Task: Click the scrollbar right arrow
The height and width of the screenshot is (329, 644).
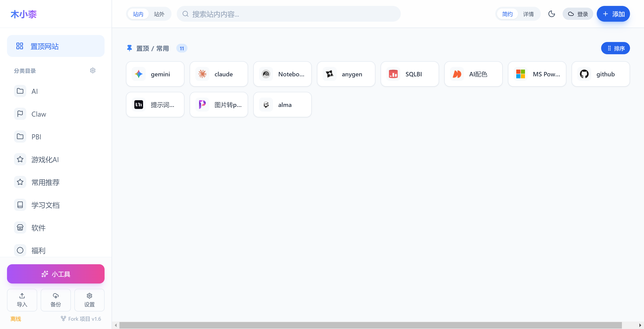Action: [x=640, y=325]
